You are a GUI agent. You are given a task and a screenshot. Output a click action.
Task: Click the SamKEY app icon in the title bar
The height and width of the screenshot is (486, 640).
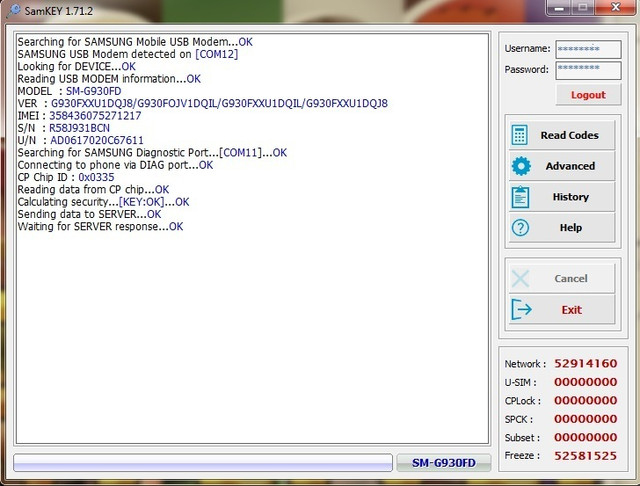tap(14, 10)
